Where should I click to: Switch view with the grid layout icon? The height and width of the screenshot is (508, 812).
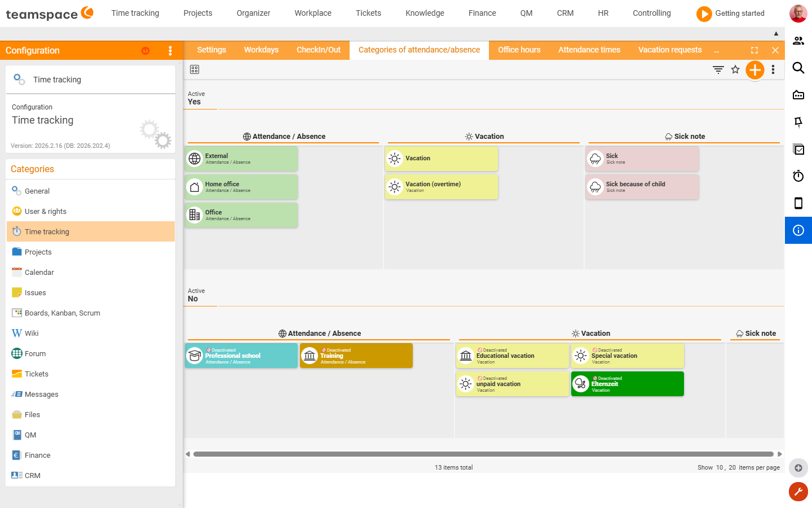[195, 69]
